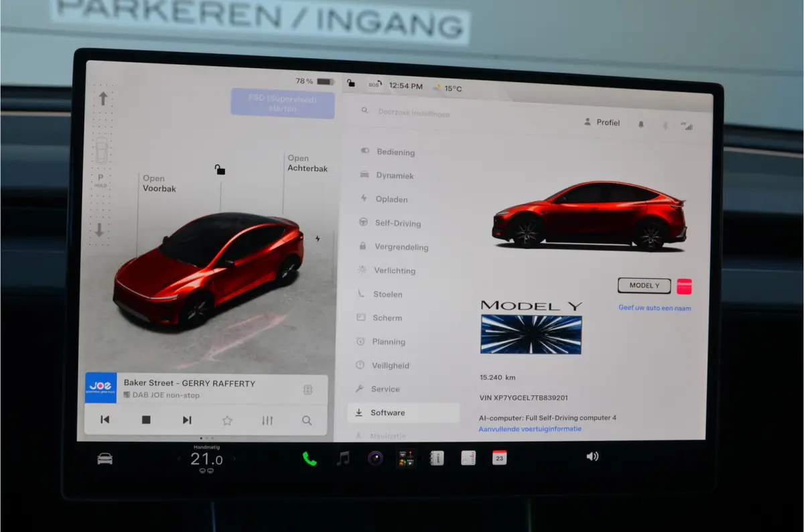
Task: Select the Software settings tab
Action: [403, 413]
